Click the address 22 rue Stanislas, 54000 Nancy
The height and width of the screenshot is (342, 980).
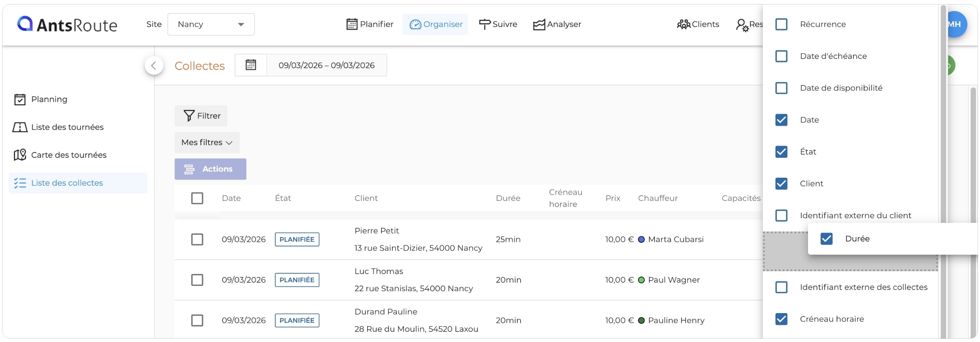click(414, 288)
